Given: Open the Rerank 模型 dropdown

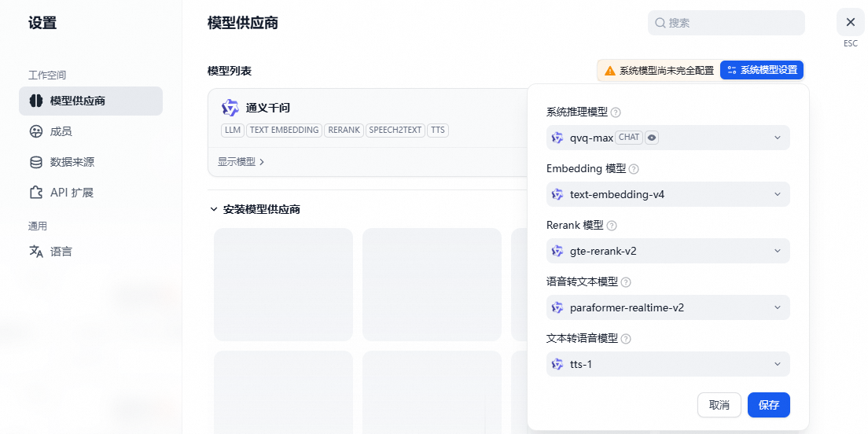Looking at the screenshot, I should pyautogui.click(x=668, y=251).
